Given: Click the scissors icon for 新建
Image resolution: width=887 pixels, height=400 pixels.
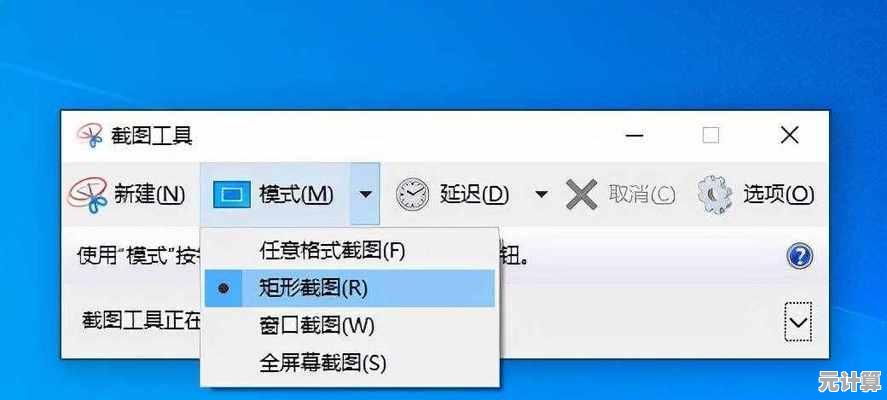Looking at the screenshot, I should (87, 195).
